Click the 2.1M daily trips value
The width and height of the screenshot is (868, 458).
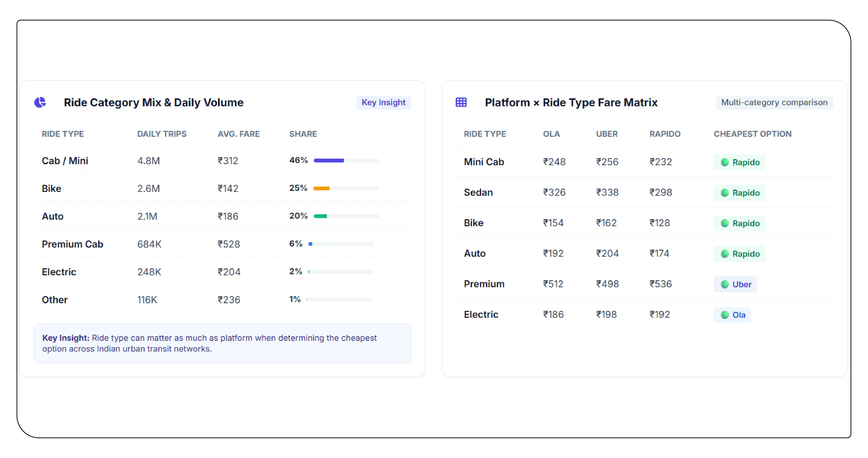147,217
